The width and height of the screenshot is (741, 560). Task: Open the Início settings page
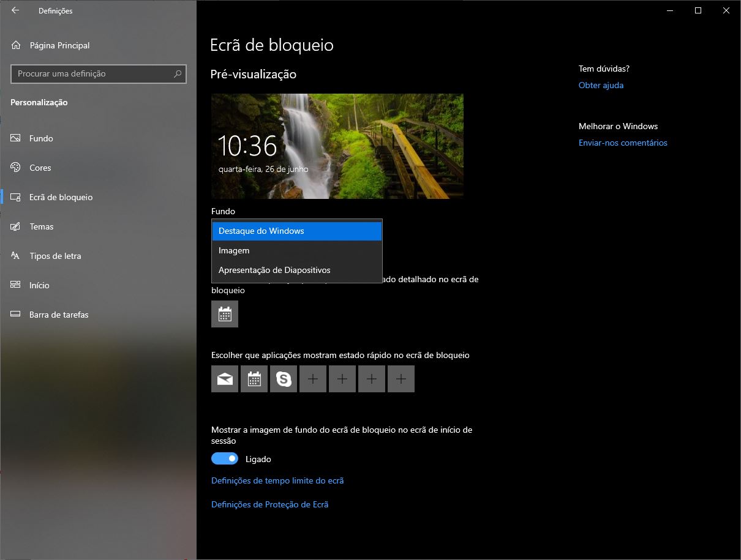98,285
